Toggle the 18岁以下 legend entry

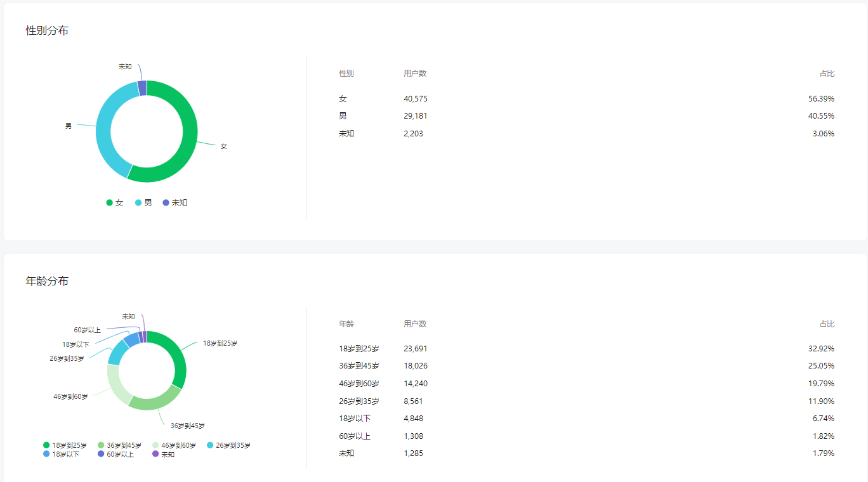[61, 454]
